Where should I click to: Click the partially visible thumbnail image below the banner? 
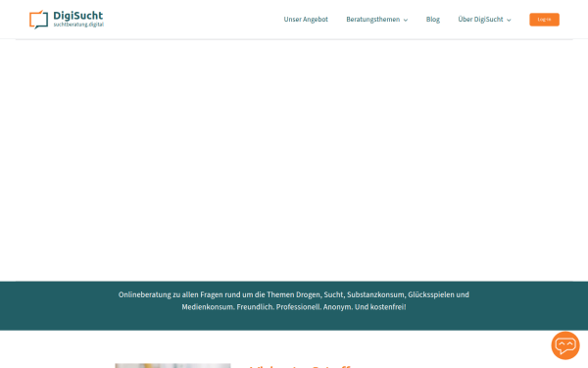click(x=172, y=365)
